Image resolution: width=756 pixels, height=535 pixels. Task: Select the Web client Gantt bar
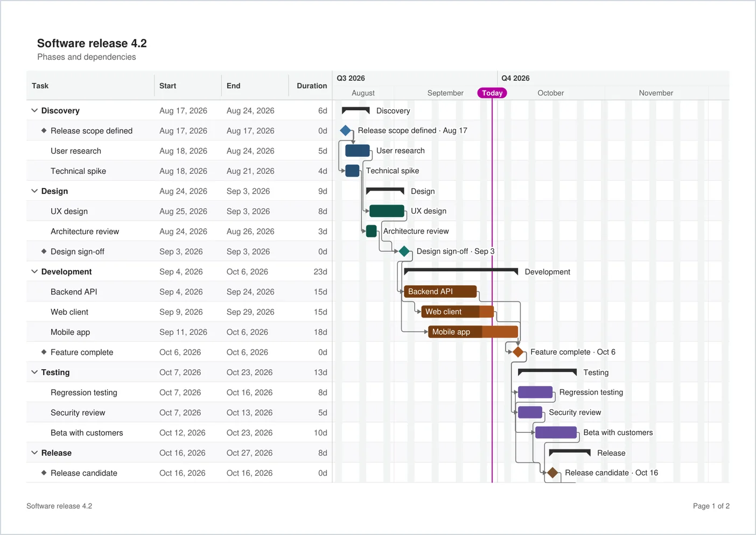pos(458,312)
